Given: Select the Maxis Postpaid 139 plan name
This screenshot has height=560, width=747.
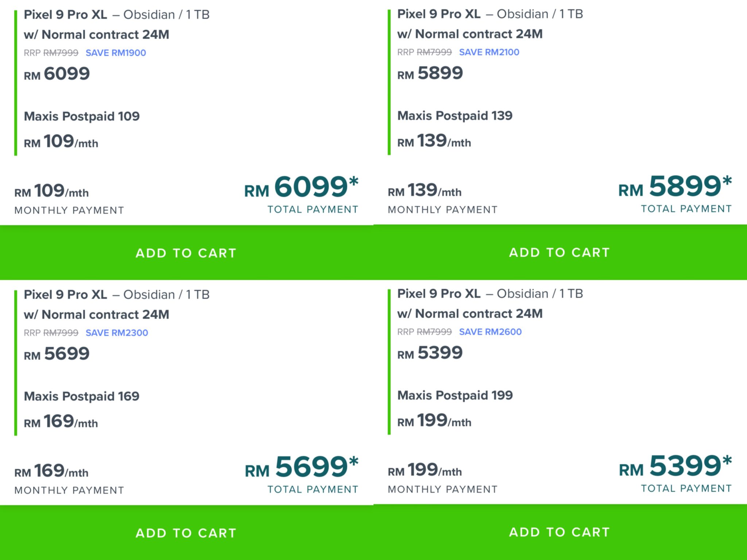Looking at the screenshot, I should tap(455, 116).
